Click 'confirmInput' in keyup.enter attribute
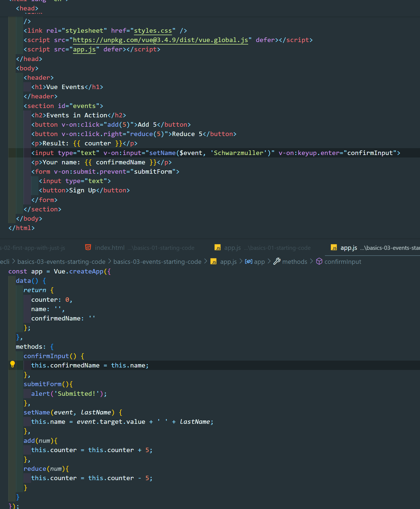 click(x=370, y=153)
